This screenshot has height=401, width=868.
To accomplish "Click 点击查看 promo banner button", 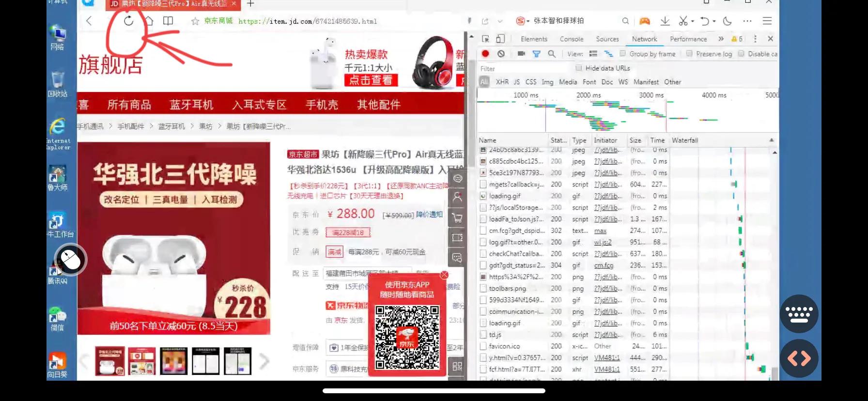I will 371,80.
